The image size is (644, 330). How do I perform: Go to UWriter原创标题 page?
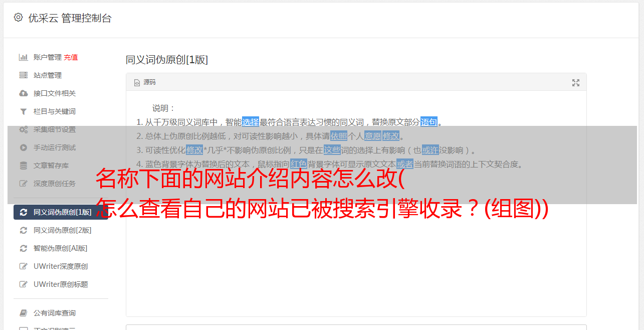pos(61,284)
